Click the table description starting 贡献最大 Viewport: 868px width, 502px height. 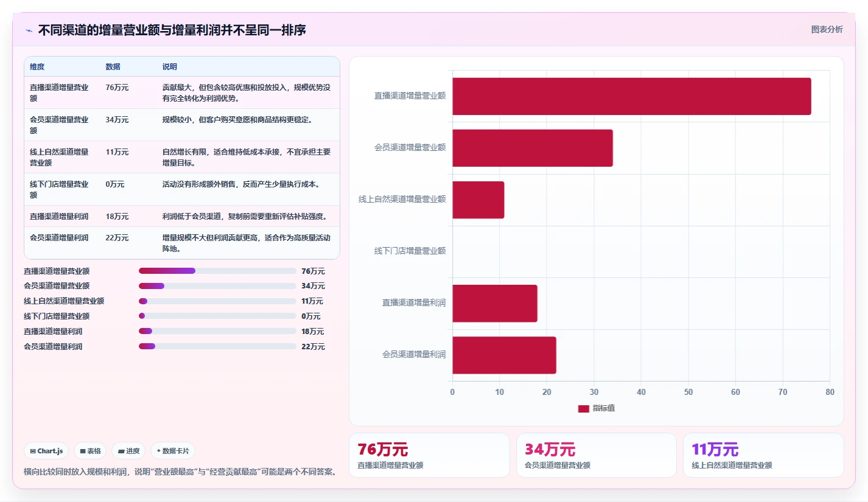247,93
